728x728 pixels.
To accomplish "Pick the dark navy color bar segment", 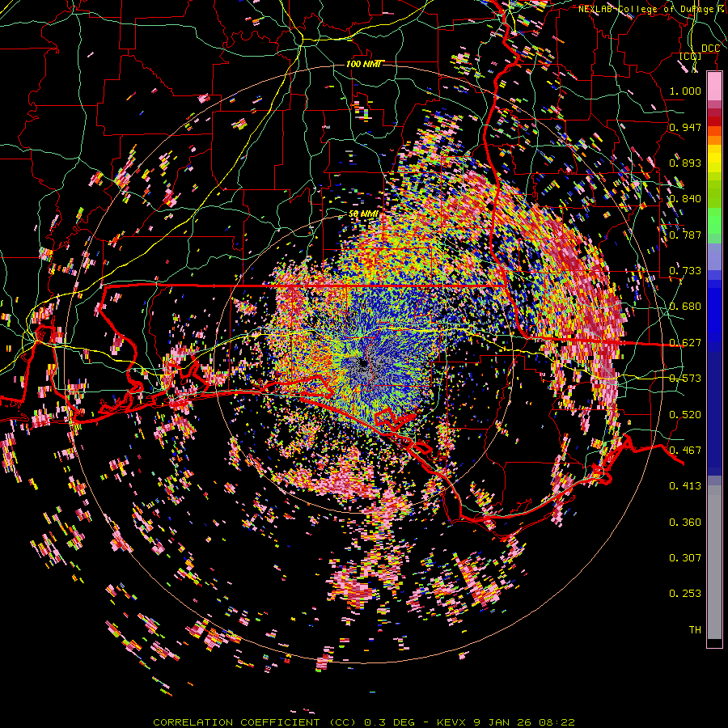I will [714, 408].
